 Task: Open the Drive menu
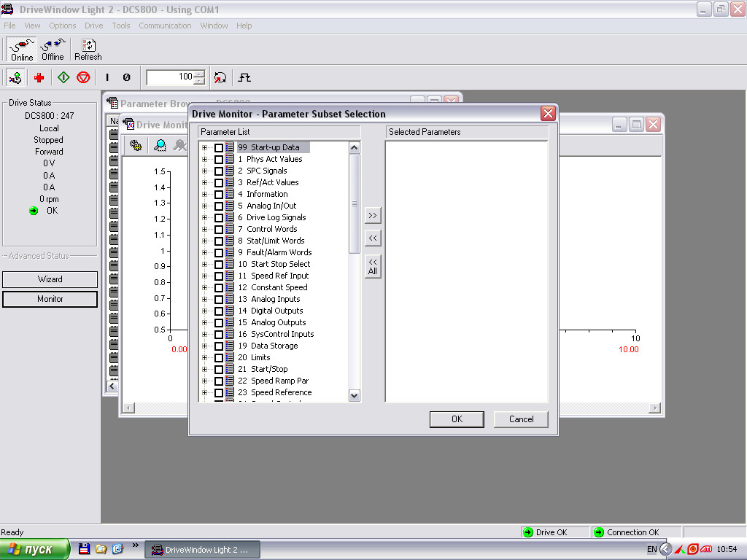pyautogui.click(x=94, y=26)
